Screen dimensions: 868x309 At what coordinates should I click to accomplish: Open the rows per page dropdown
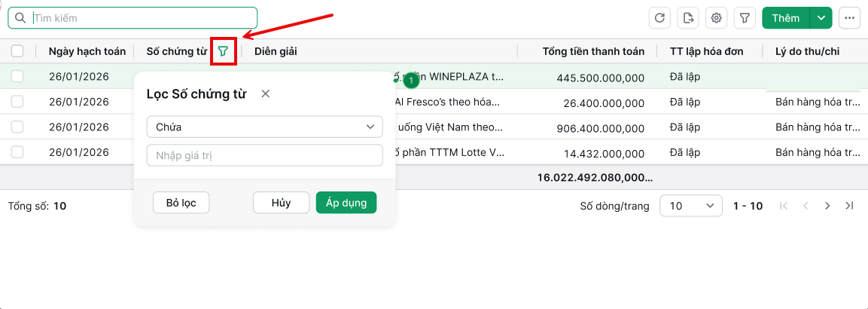[x=691, y=206]
